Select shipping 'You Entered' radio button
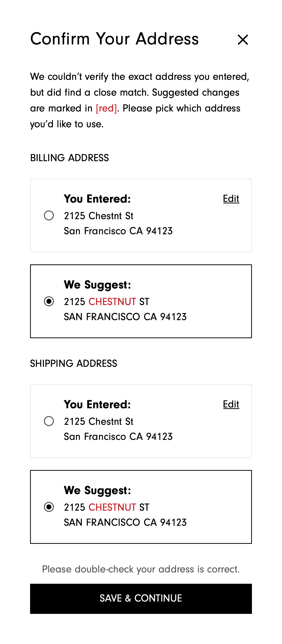Screen dimensions: 282x644 tap(49, 421)
